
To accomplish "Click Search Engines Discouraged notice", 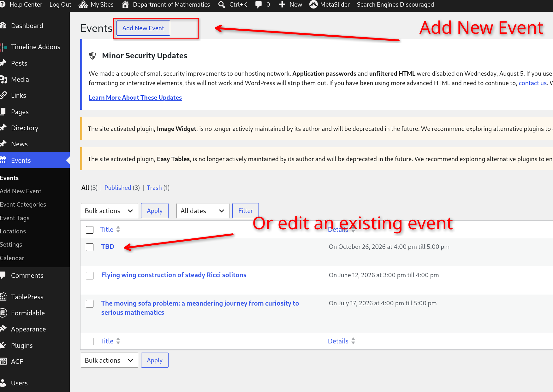I will pos(395,4).
